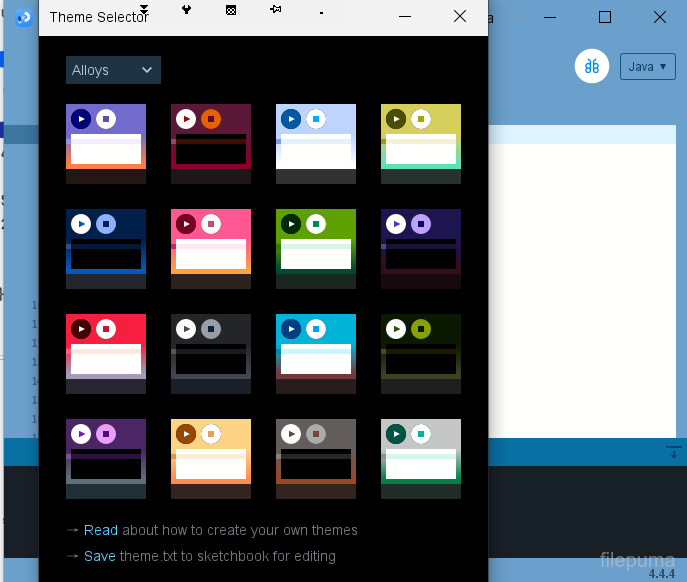The image size is (687, 582).
Task: Select the cyan theme thumbnail
Action: click(x=316, y=354)
